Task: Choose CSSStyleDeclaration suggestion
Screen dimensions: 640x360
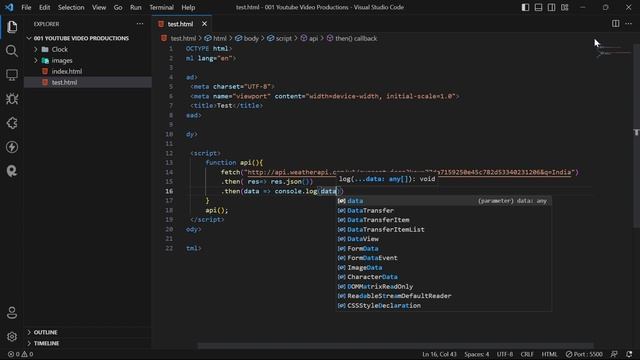Action: pos(444,305)
